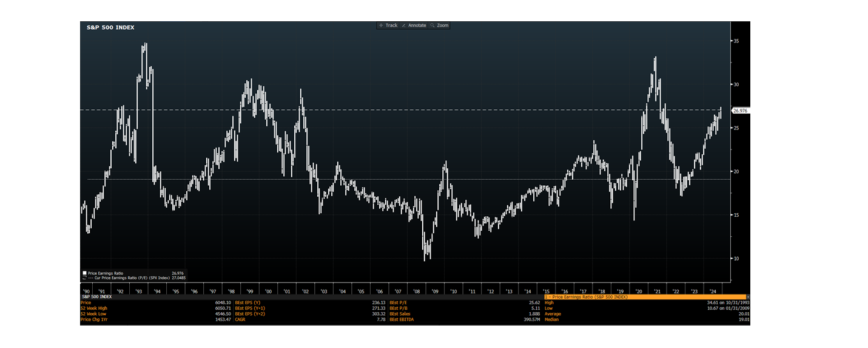Select the '24 year label on time axis

tap(713, 291)
